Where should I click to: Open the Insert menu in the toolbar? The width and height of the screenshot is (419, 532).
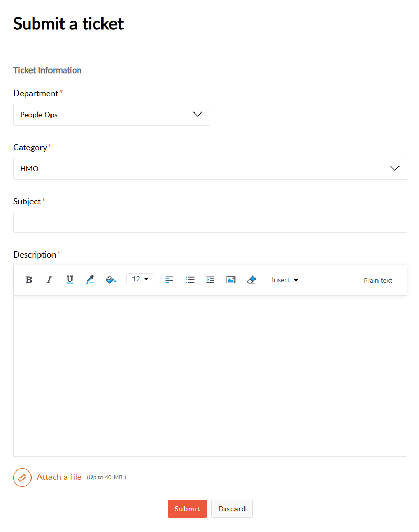[285, 280]
